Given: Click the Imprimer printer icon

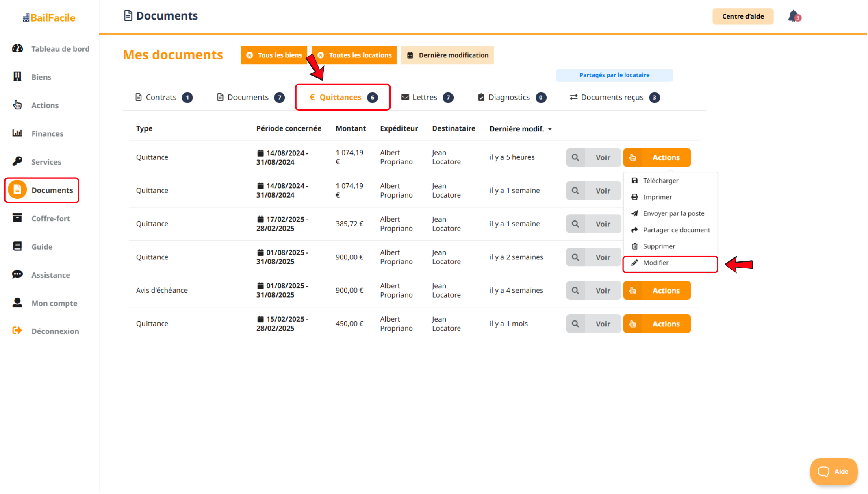Looking at the screenshot, I should 635,197.
